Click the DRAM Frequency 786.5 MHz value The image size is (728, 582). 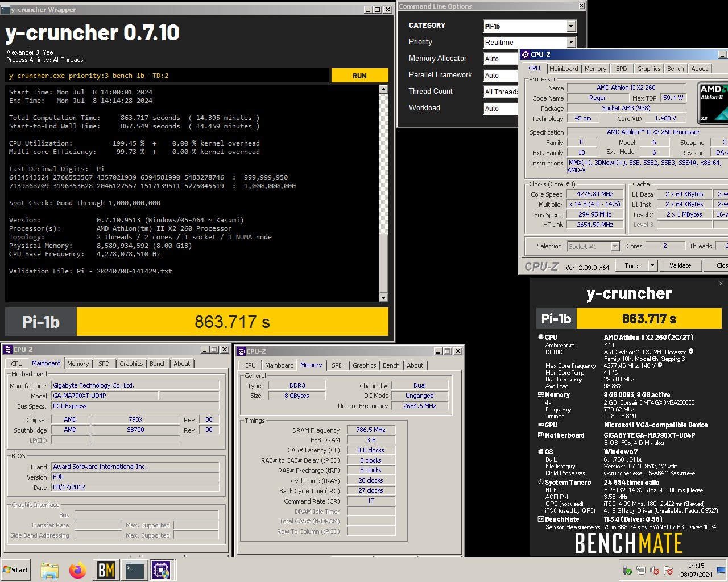pyautogui.click(x=371, y=430)
